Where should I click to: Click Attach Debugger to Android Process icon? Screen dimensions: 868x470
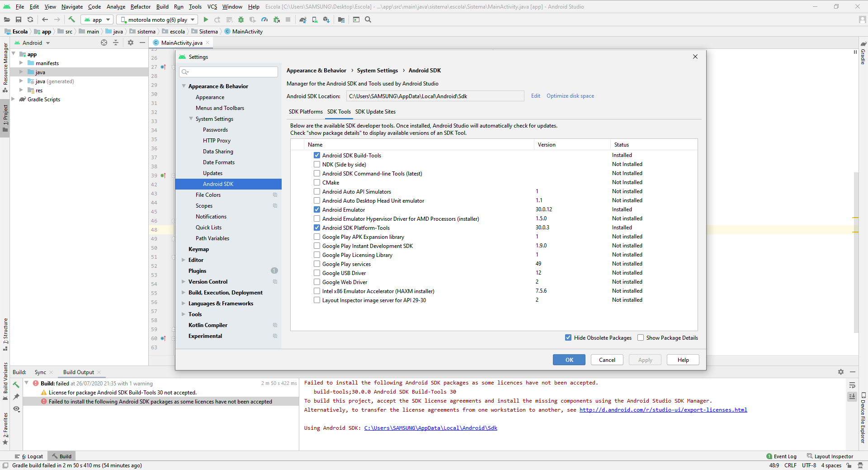pos(276,19)
